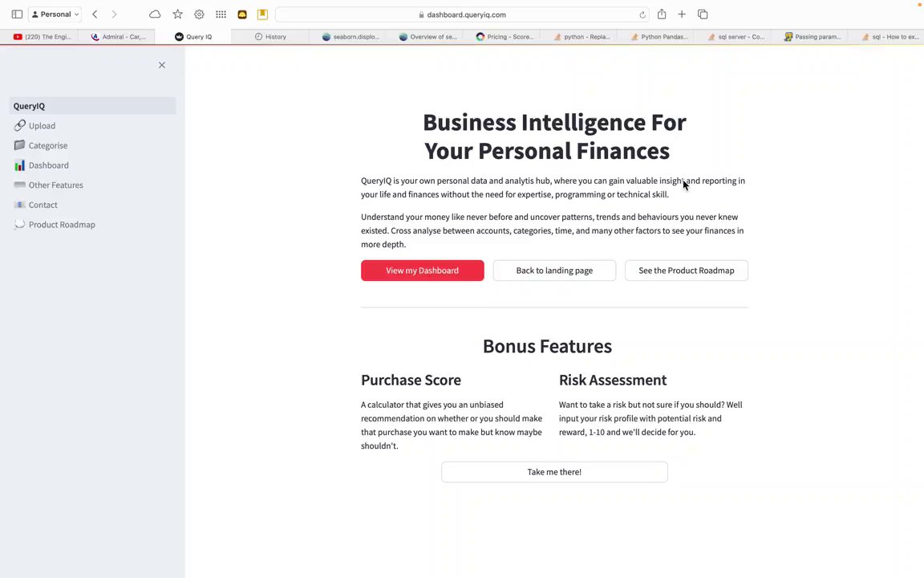The height and width of the screenshot is (578, 924).
Task: Click the Bonus Features heading
Action: [x=548, y=346]
